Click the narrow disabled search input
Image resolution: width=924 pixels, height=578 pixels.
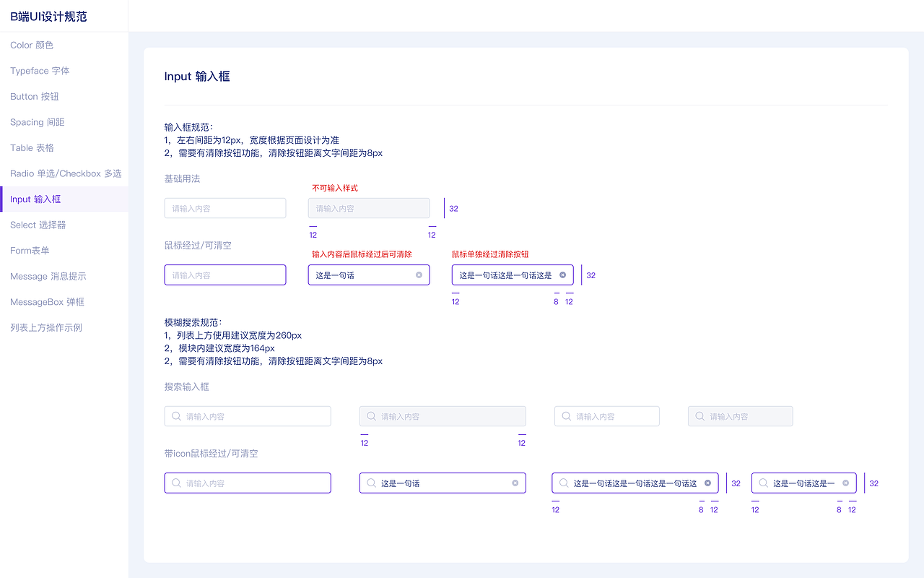[741, 416]
